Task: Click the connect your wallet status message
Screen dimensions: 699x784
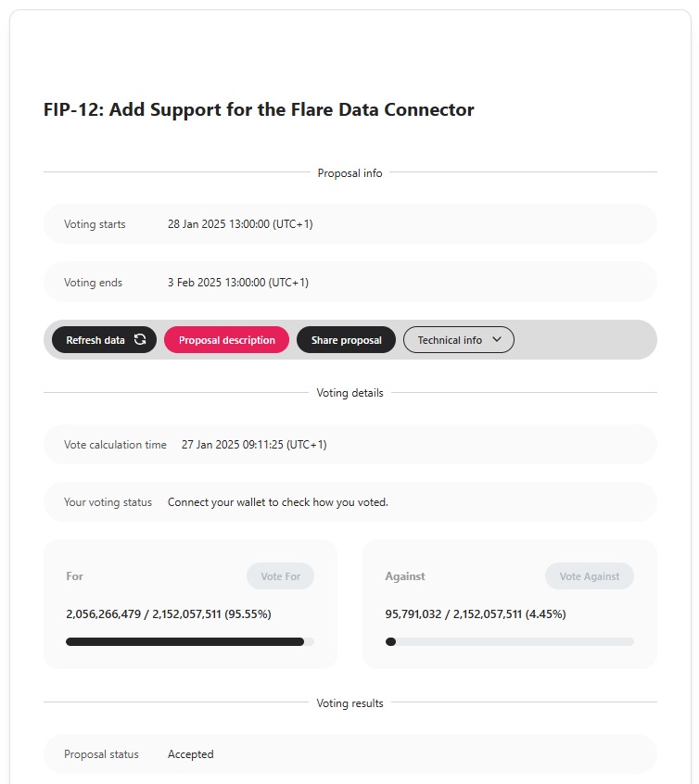Action: [277, 502]
